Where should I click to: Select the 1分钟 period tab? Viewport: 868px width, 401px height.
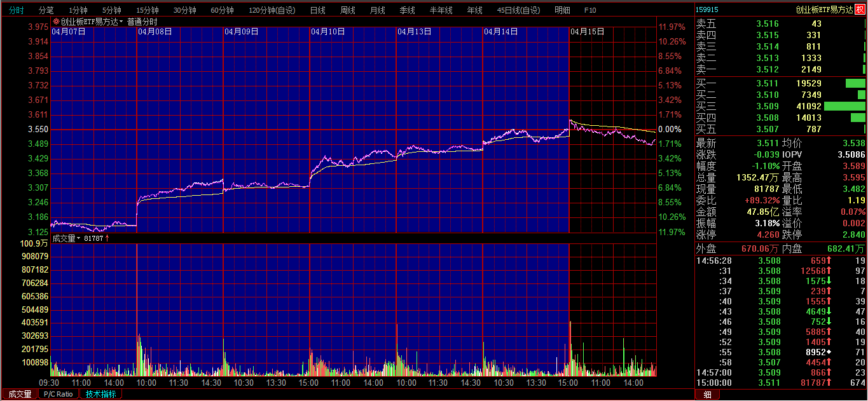[78, 10]
